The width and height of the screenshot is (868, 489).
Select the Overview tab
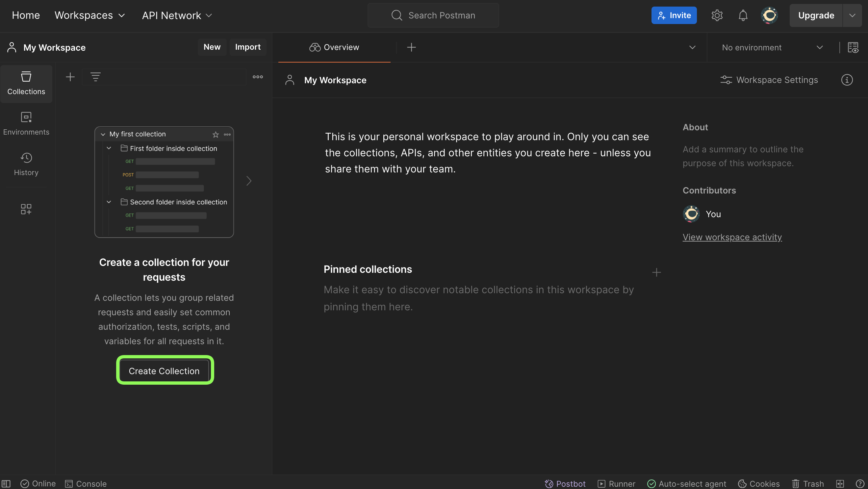click(x=334, y=47)
